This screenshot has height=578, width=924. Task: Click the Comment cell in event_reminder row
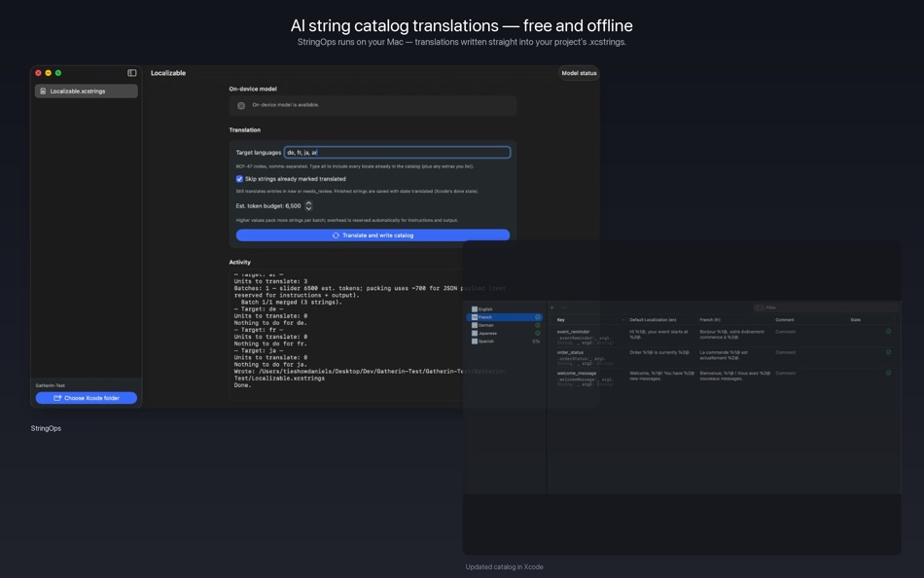(x=786, y=332)
